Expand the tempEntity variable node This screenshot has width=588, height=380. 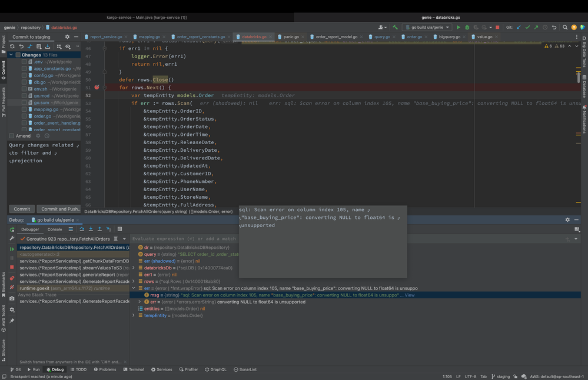tap(134, 315)
